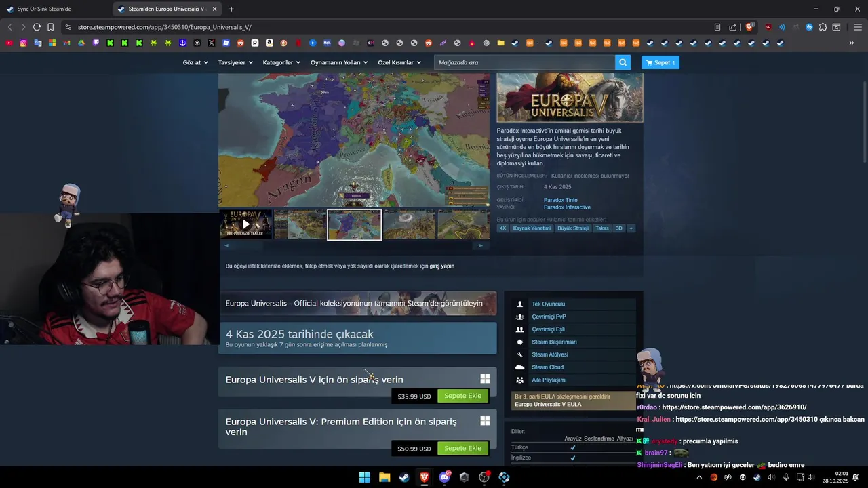Screen dimensions: 868x488
Task: Open the browser extensions puzzle icon
Action: pos(823,27)
